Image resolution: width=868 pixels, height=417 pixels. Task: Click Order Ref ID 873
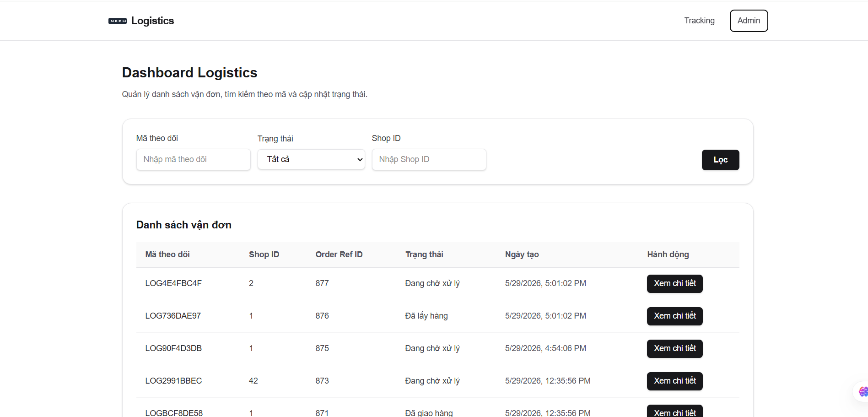322,381
